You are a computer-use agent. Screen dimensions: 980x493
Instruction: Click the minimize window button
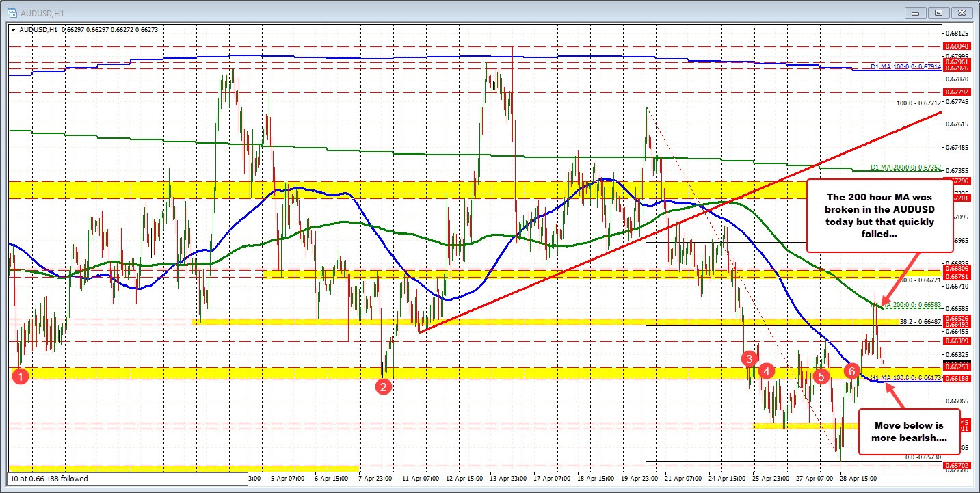click(915, 12)
